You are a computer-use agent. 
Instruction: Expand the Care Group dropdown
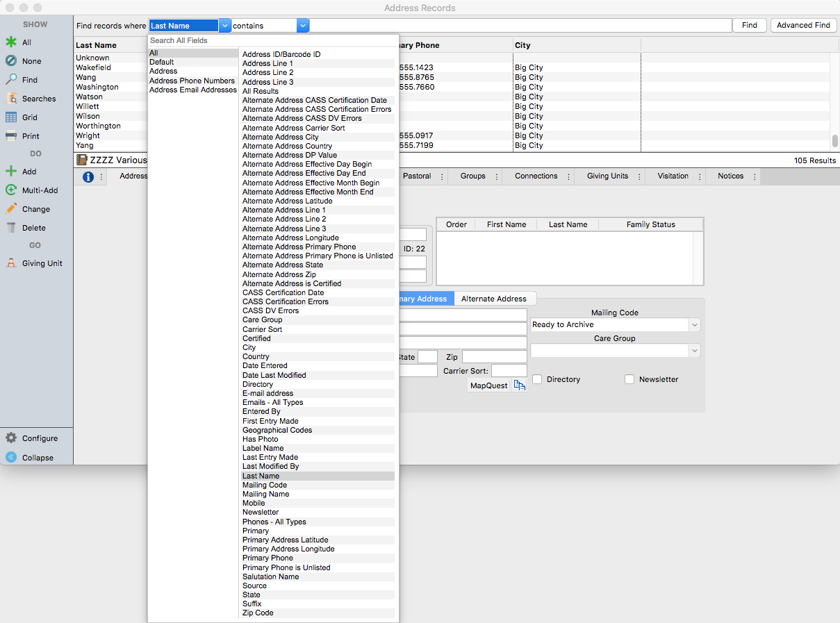point(694,351)
